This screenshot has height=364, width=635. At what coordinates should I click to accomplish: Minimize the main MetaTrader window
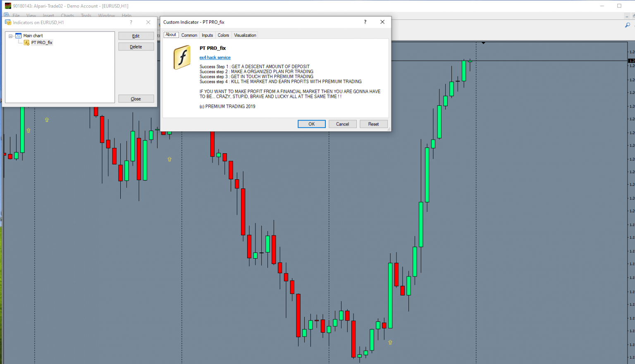(x=602, y=6)
